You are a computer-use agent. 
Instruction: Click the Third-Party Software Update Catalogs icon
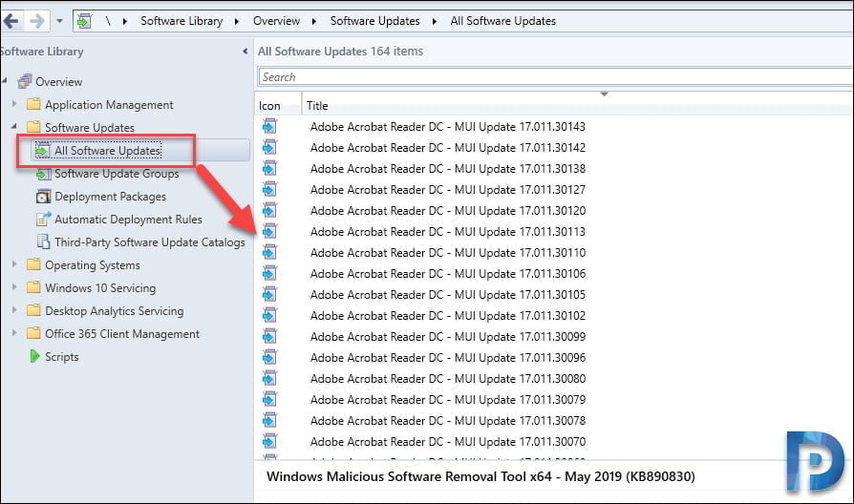point(43,241)
